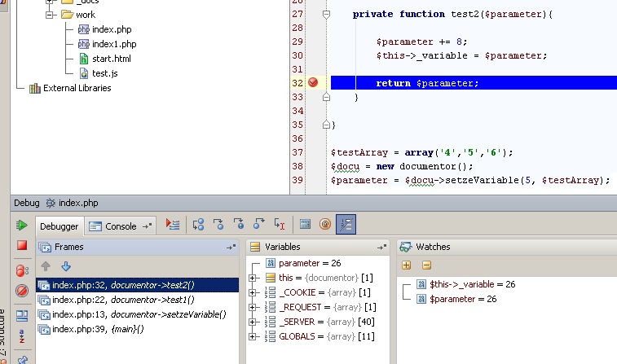The height and width of the screenshot is (364, 617).
Task: Click code line $docu = new documentor();
Action: click(x=402, y=166)
